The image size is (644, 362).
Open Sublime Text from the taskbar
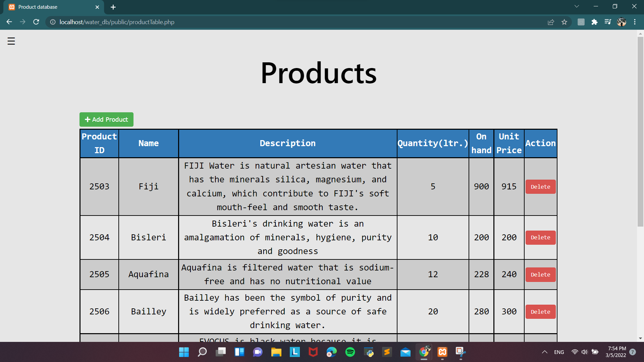tap(387, 352)
